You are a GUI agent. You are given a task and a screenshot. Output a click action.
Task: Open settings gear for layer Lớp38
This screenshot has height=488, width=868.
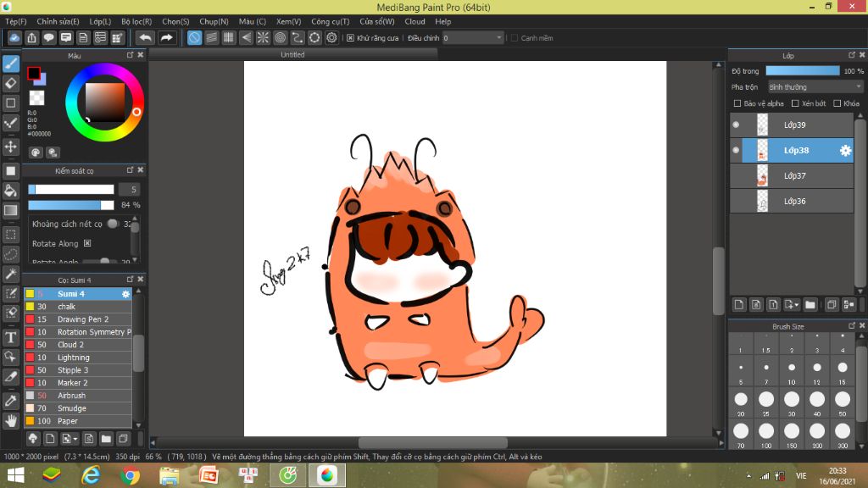(x=845, y=151)
